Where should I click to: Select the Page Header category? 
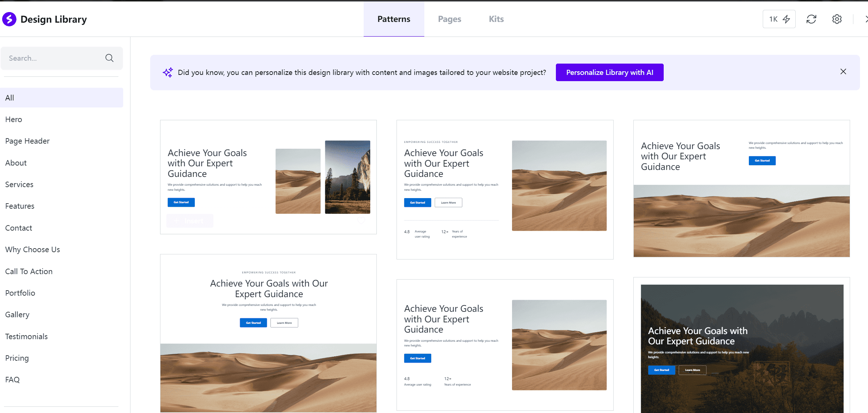point(61,141)
